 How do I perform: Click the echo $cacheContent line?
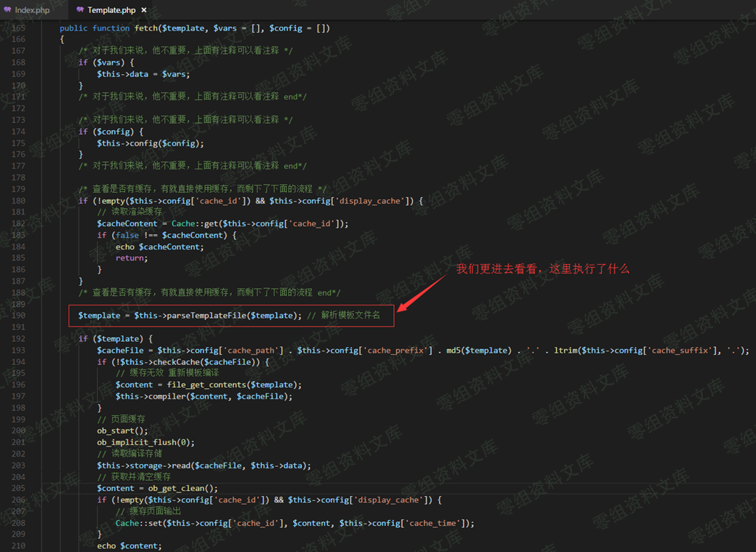click(160, 247)
